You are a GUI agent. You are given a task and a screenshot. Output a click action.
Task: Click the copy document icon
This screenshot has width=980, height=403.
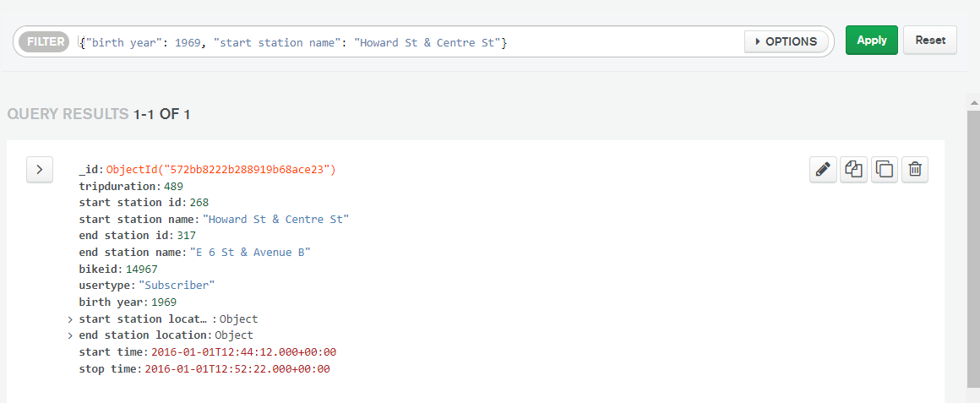point(853,169)
